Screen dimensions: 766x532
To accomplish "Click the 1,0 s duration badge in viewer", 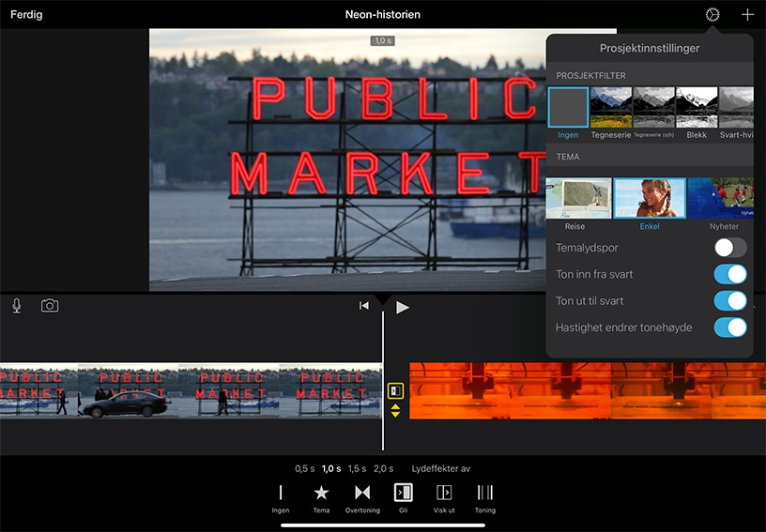I will [382, 40].
